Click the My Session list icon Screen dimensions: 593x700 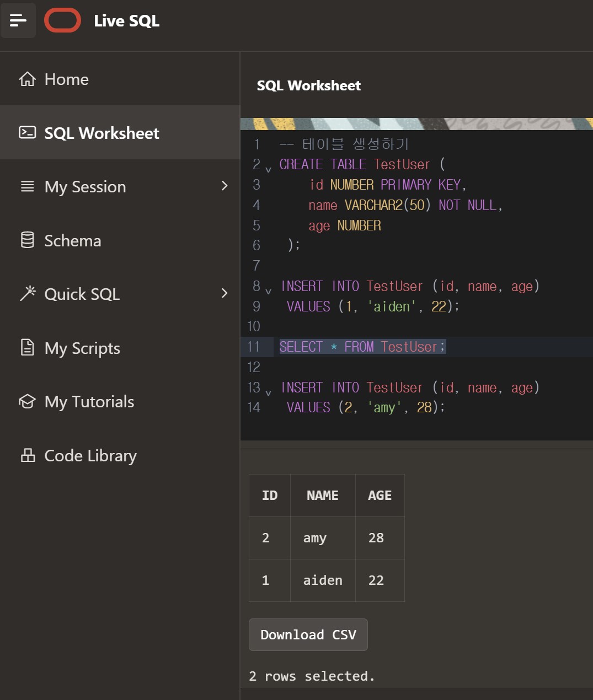28,186
